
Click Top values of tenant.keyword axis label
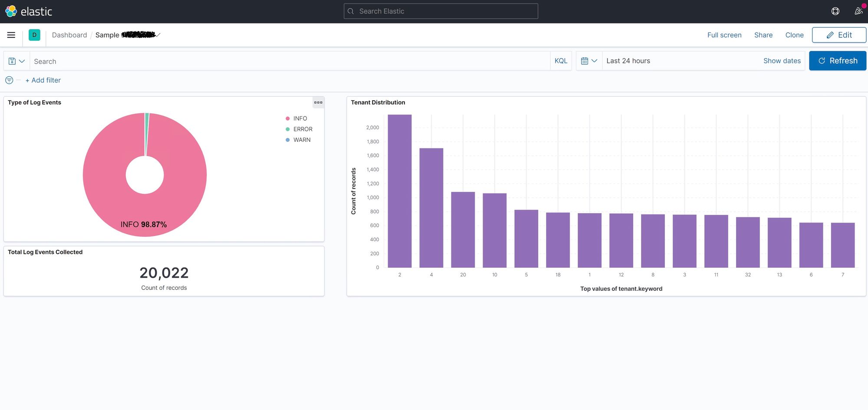(621, 289)
